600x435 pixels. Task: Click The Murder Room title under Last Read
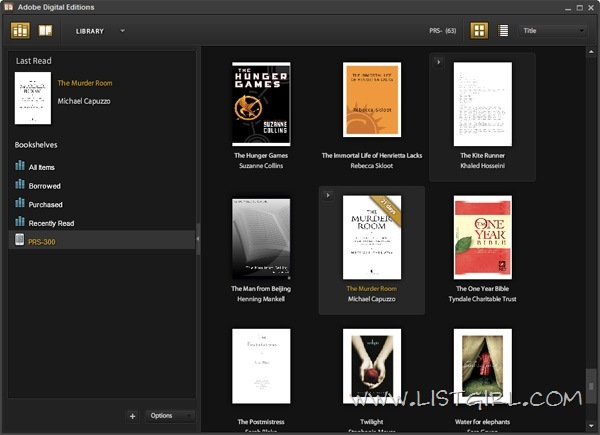point(87,83)
